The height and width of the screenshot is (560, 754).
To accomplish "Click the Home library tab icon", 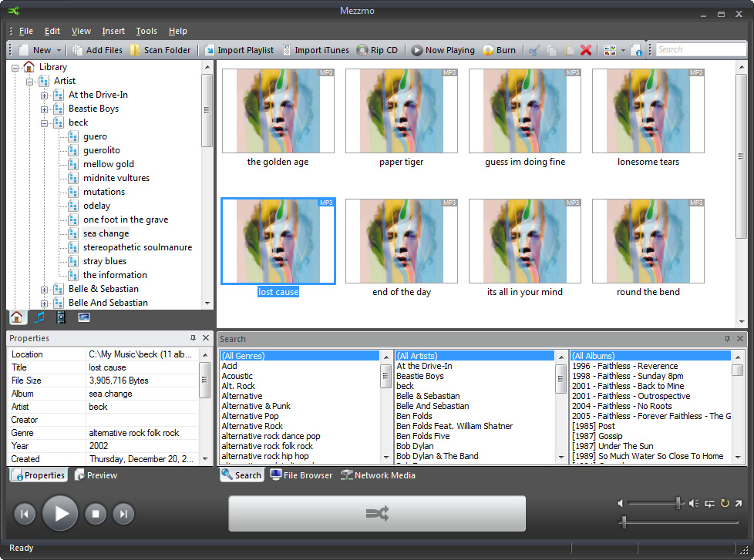I will pos(16,317).
